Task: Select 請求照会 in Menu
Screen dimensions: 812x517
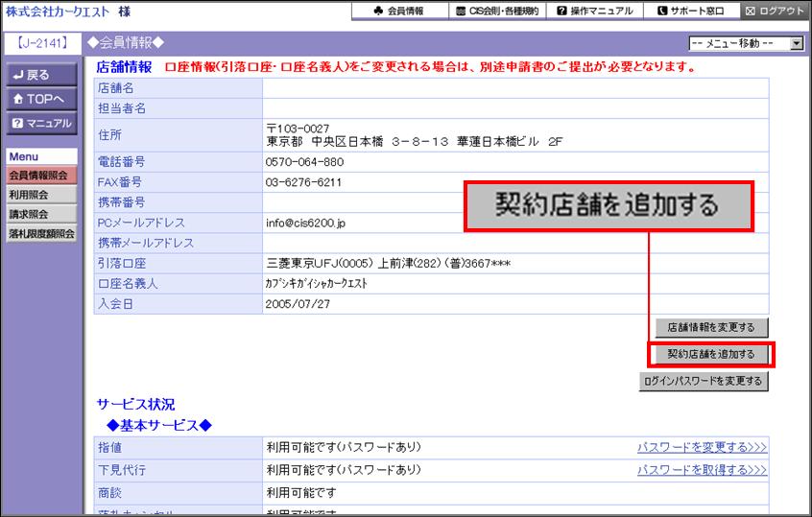Action: click(x=41, y=214)
